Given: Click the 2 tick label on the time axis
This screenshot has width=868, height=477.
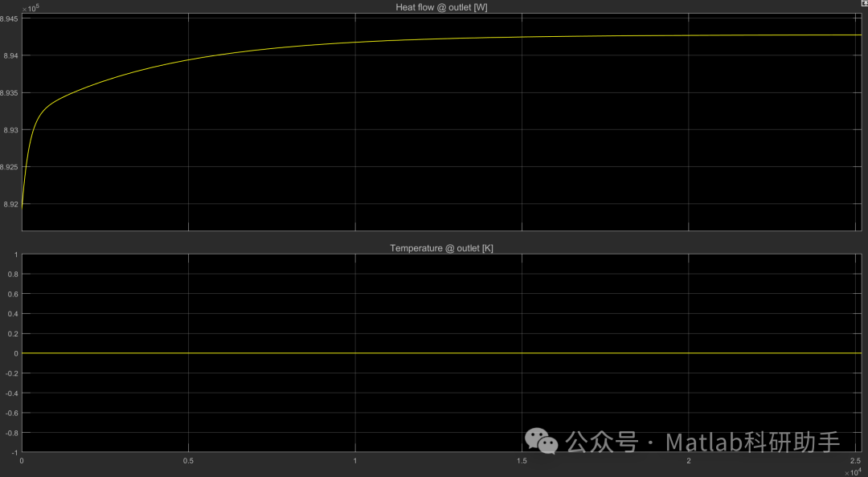Looking at the screenshot, I should 689,460.
